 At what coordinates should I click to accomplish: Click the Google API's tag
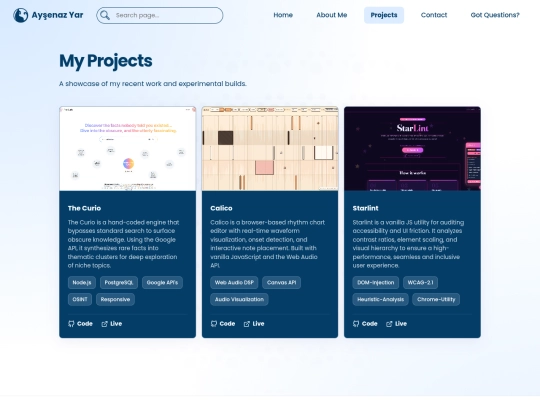point(162,283)
